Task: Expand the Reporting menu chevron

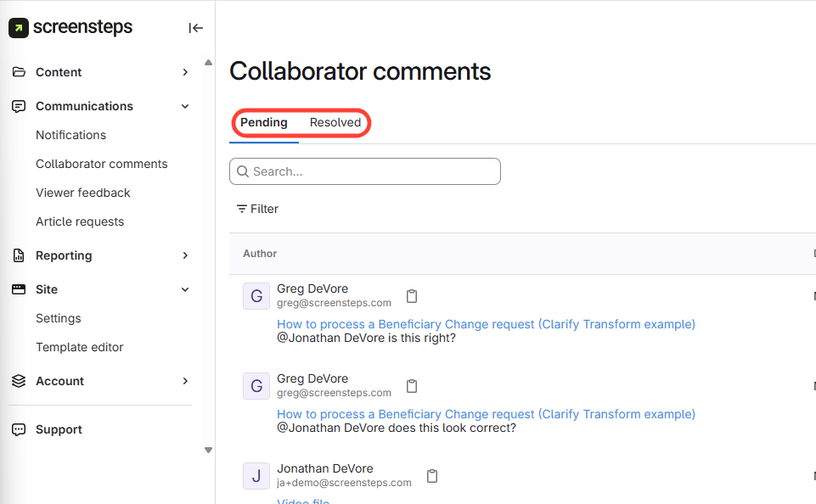Action: [x=185, y=255]
